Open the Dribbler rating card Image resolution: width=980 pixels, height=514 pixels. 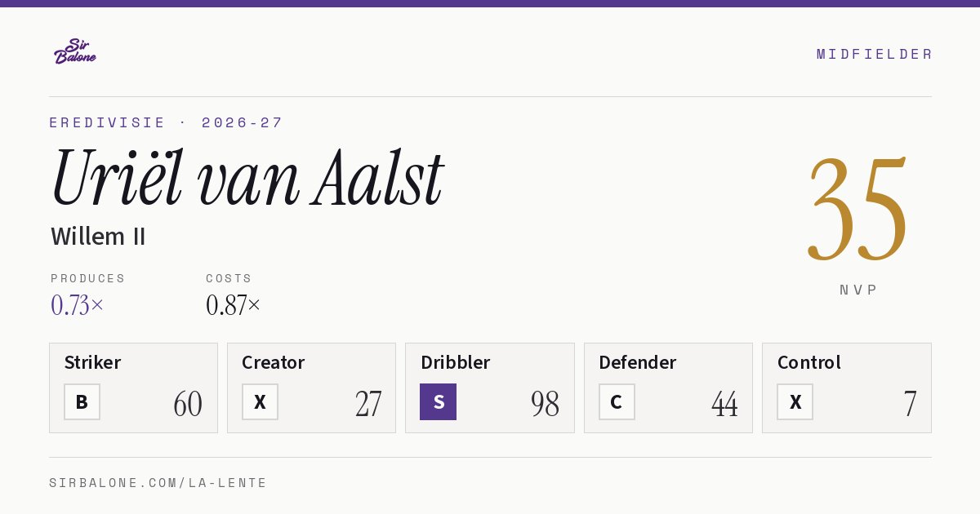coord(490,388)
